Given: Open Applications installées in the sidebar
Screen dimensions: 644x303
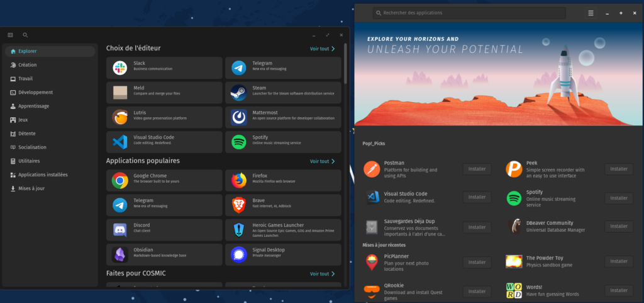Looking at the screenshot, I should point(50,174).
